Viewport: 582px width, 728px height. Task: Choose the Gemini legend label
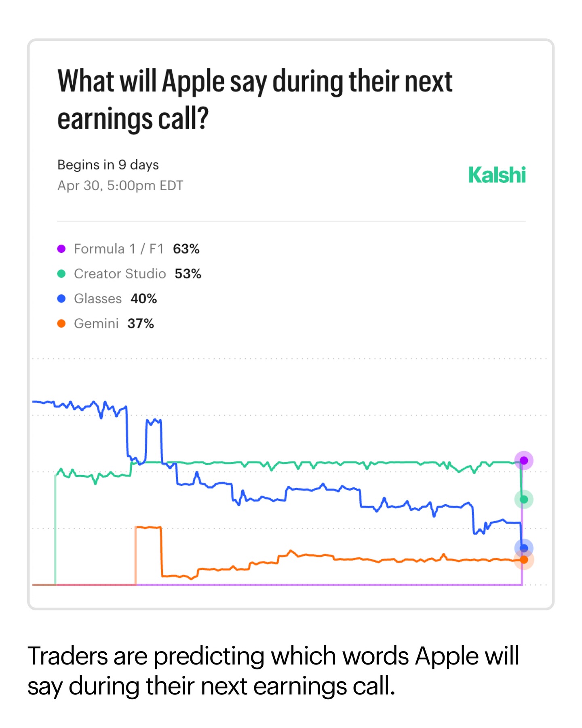[x=96, y=324]
